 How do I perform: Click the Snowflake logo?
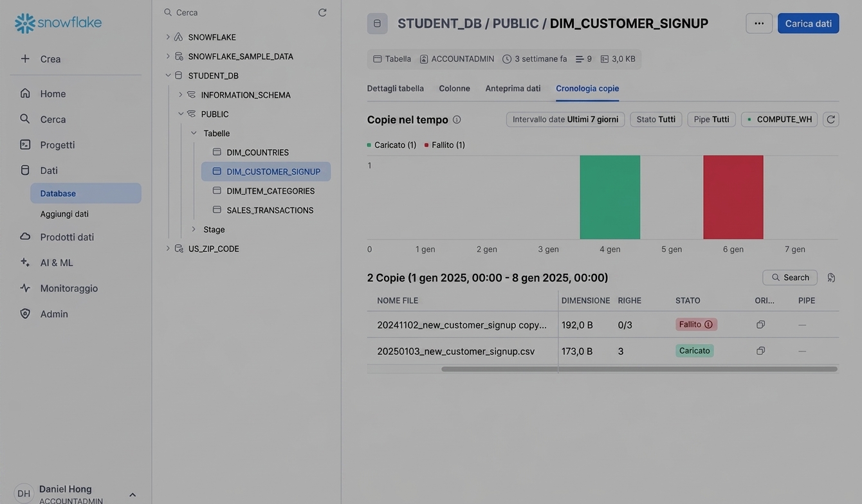(58, 23)
